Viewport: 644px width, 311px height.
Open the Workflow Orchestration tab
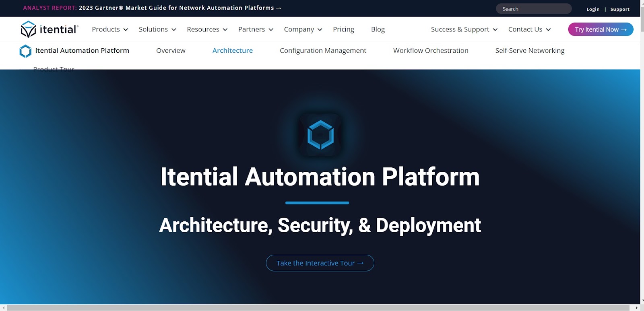[431, 51]
